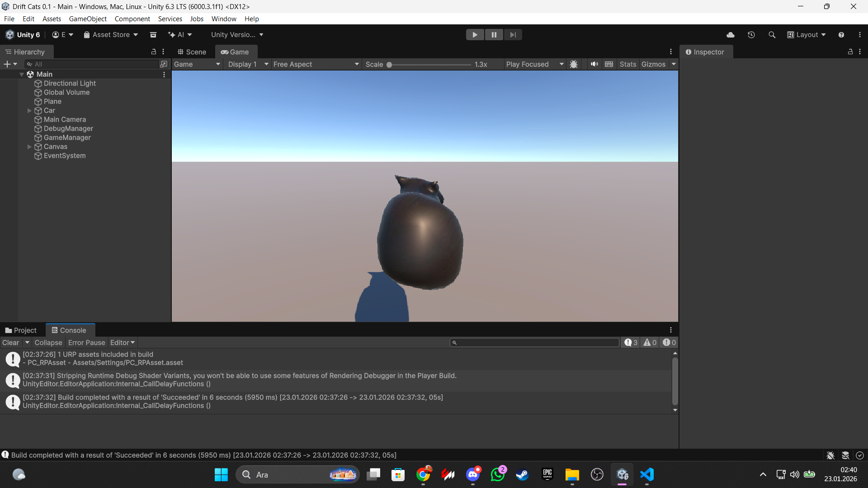Image resolution: width=868 pixels, height=488 pixels.
Task: Adjust the Game view Scale slider
Action: [x=389, y=65]
